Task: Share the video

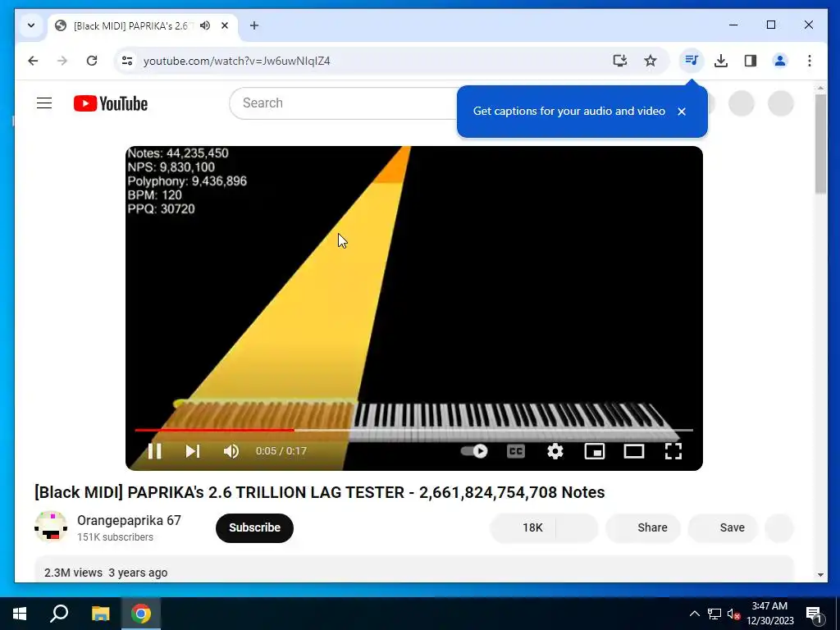Action: pyautogui.click(x=643, y=527)
